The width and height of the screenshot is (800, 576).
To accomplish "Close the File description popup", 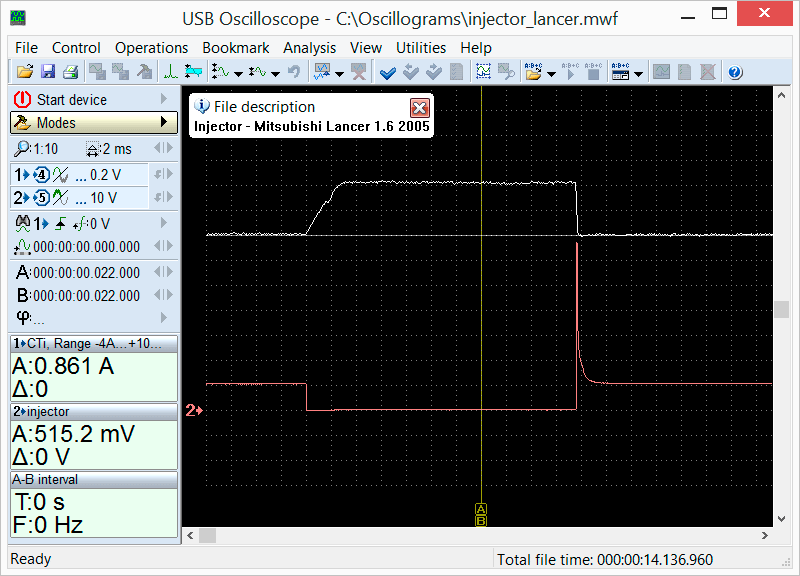I will click(420, 107).
